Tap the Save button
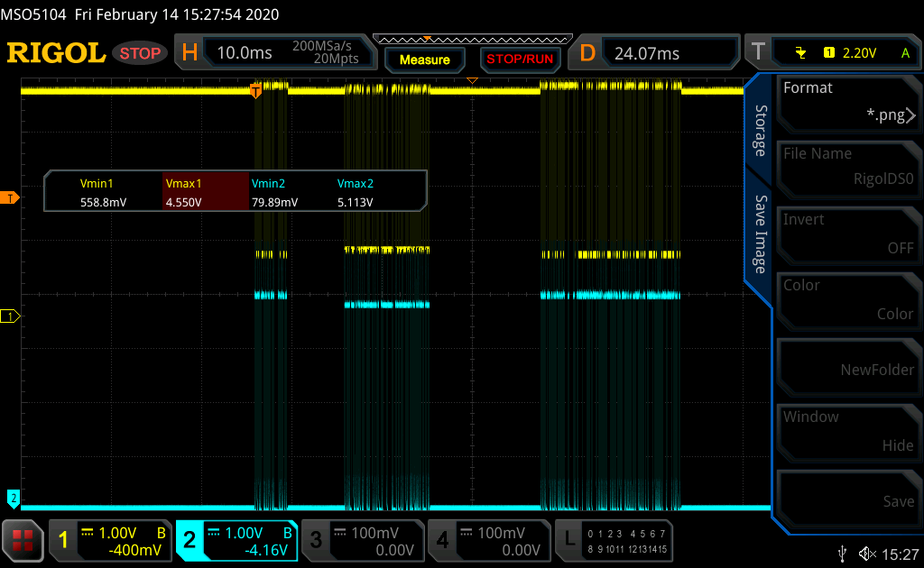 point(848,498)
